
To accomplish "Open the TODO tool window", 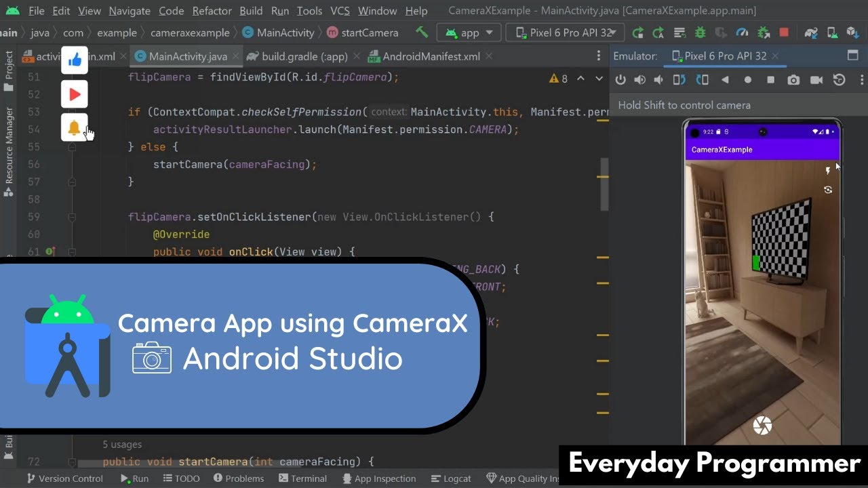I will [x=182, y=479].
